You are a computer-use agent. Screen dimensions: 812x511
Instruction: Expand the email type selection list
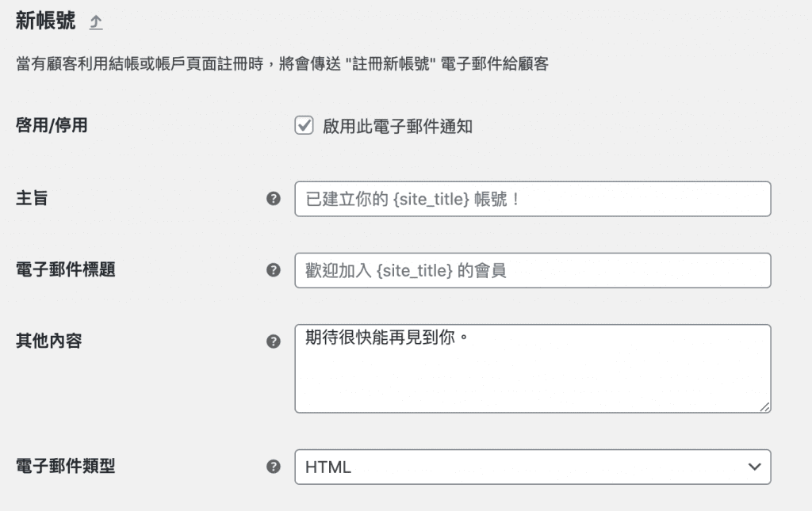click(531, 467)
